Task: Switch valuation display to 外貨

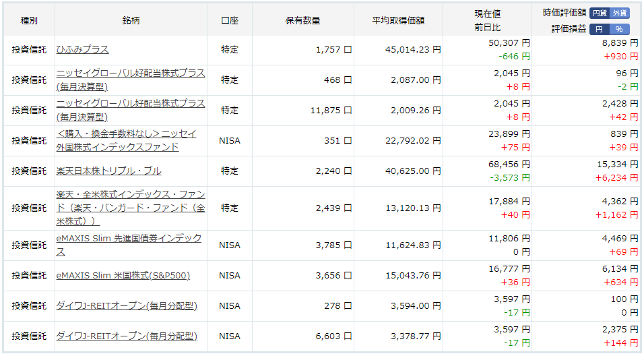Action: pyautogui.click(x=620, y=13)
